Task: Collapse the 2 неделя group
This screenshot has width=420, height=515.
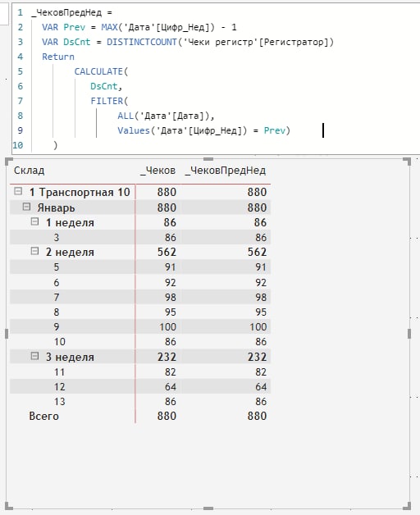Action: pyautogui.click(x=34, y=251)
